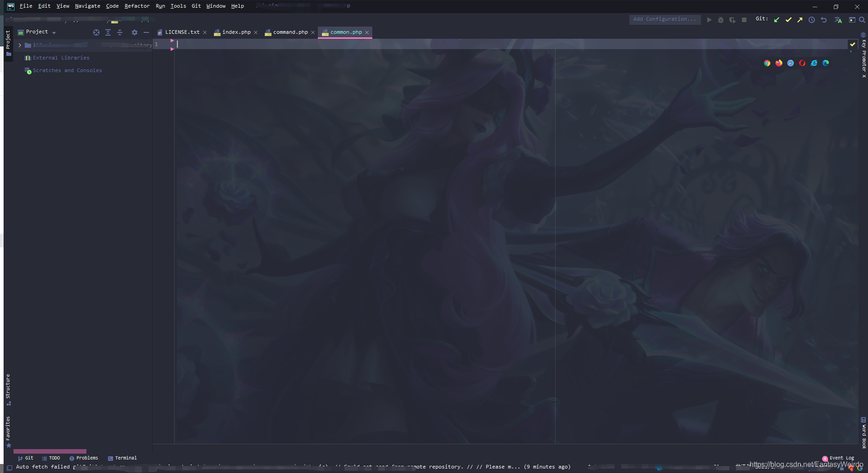Viewport: 868px width, 473px height.
Task: Open the Event Log
Action: coord(838,458)
